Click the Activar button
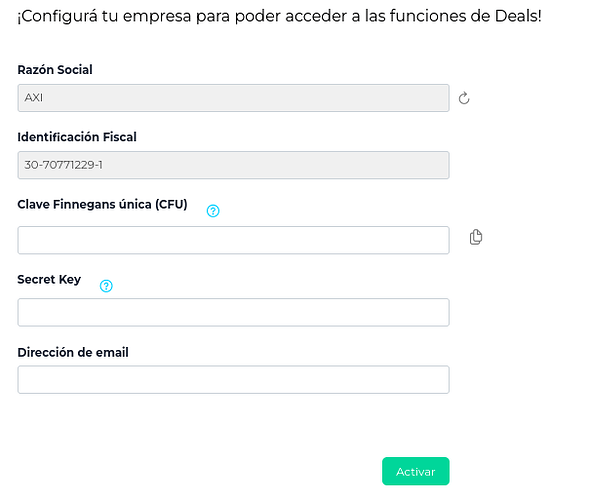The height and width of the screenshot is (500, 589). click(415, 471)
